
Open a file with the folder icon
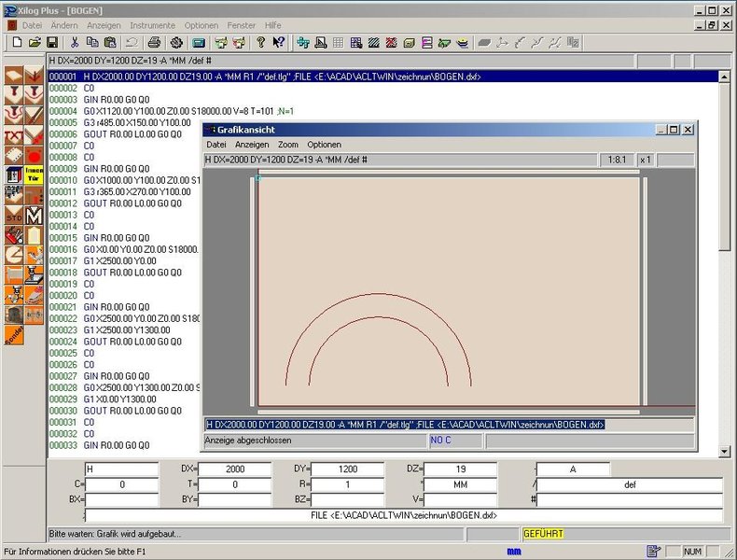(35, 43)
